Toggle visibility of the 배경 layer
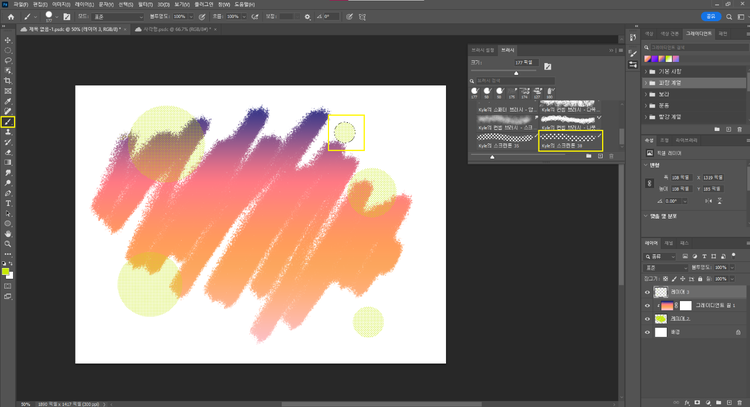Viewport: 750px width, 407px height. (x=647, y=331)
